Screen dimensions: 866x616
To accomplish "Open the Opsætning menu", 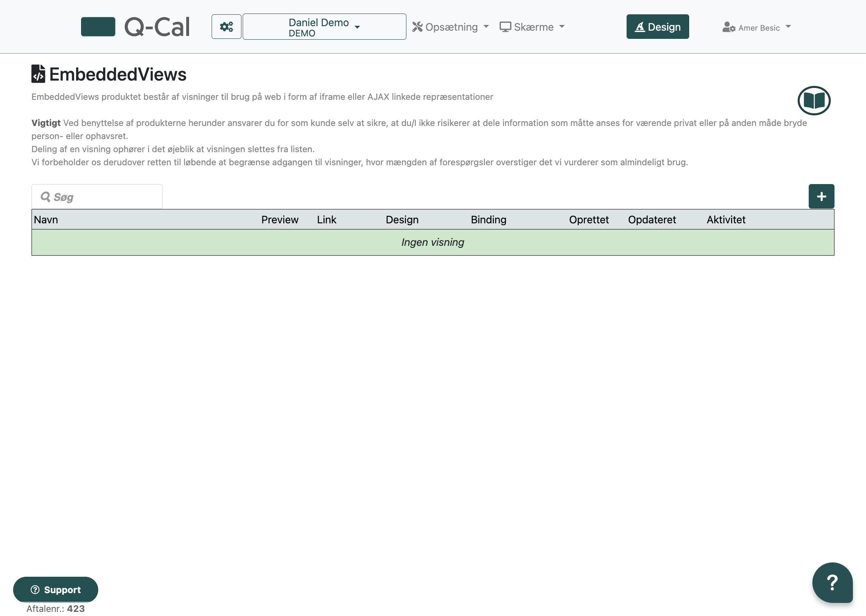I will tap(451, 27).
